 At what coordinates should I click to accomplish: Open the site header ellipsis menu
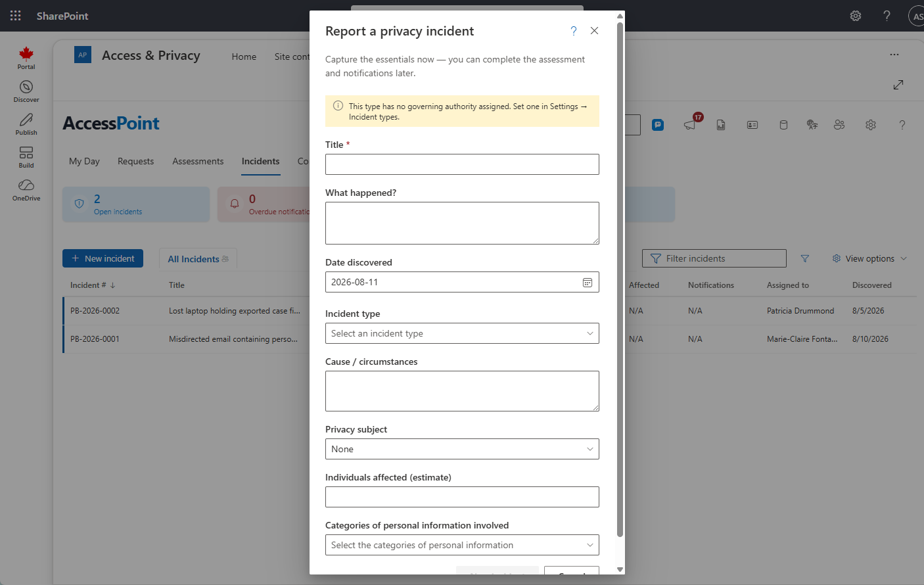coord(894,55)
